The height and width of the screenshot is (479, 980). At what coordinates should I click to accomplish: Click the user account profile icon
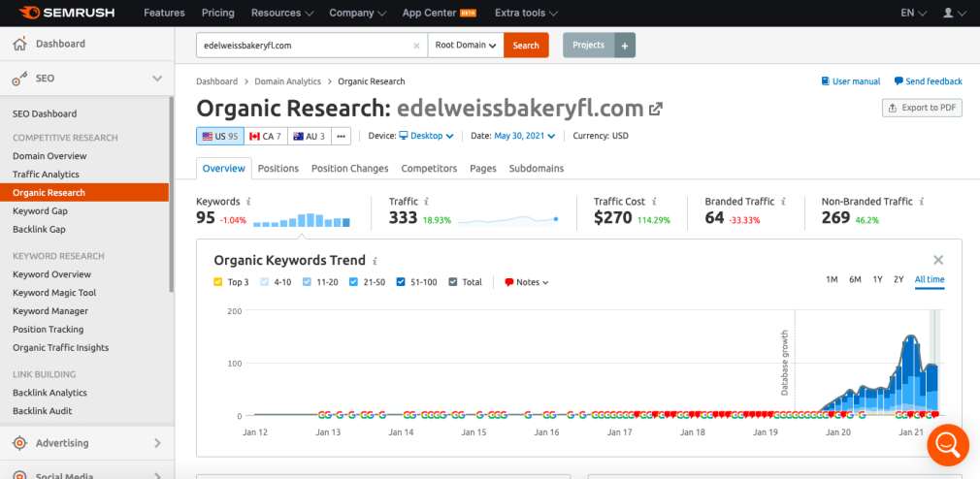click(948, 14)
